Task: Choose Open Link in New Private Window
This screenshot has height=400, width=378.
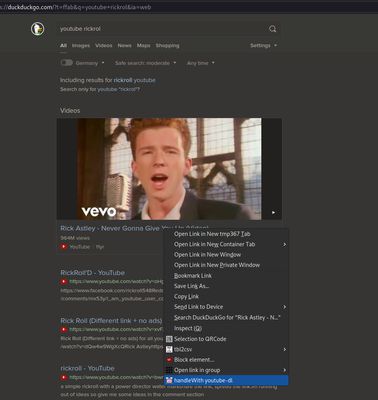Action: pos(226,265)
